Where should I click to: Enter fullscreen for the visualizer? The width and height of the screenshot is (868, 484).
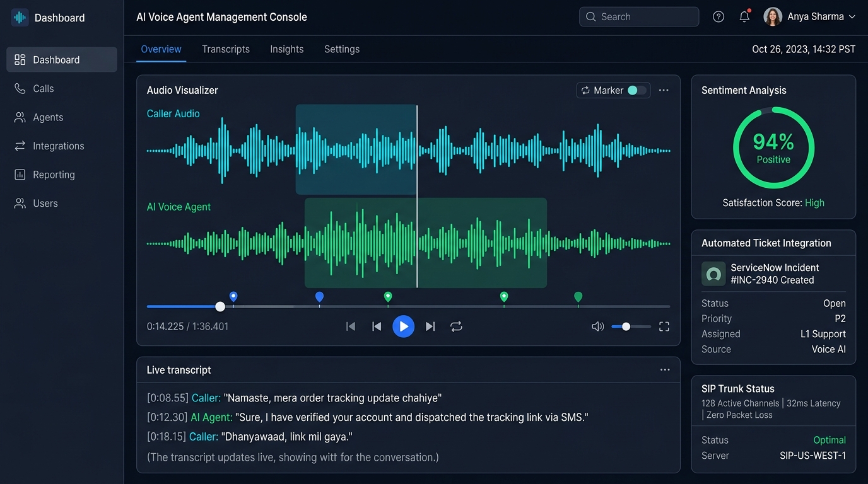664,326
